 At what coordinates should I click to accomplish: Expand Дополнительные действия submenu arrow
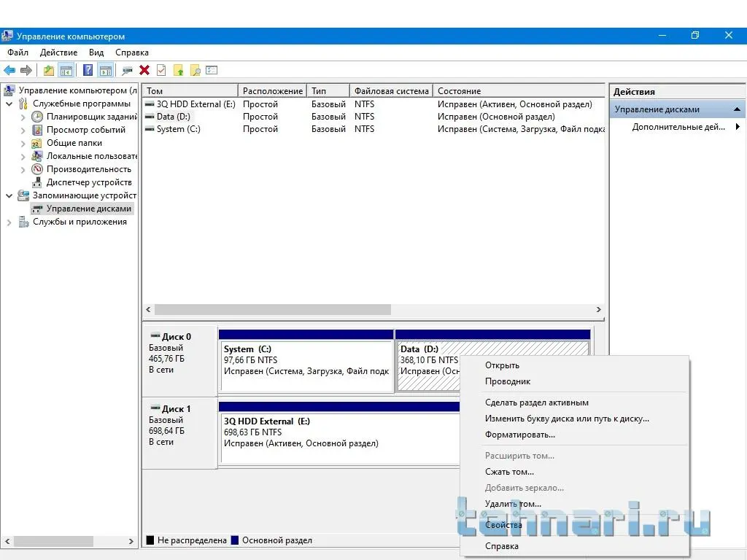[738, 127]
